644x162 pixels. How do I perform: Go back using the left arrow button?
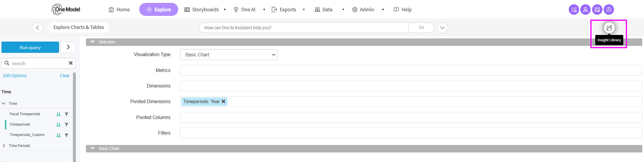[37, 28]
